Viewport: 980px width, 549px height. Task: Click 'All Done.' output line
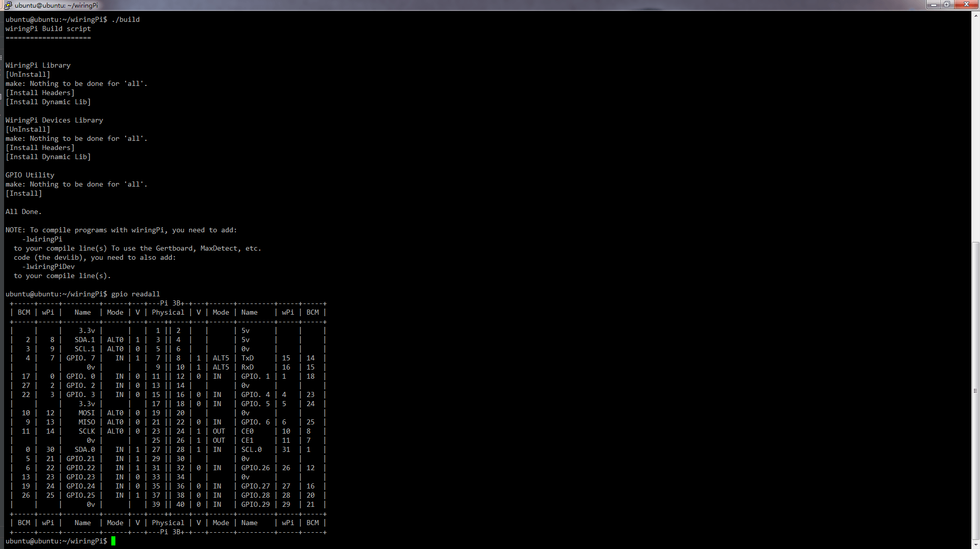(23, 211)
